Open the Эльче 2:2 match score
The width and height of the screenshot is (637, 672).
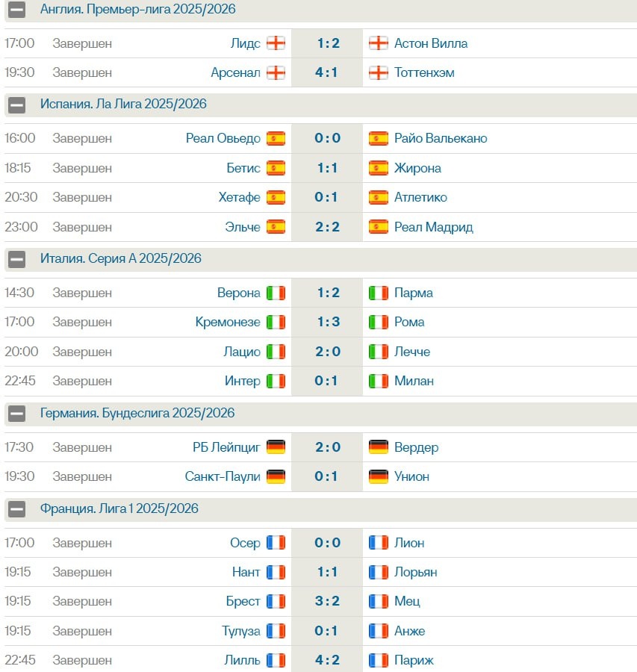click(x=327, y=227)
